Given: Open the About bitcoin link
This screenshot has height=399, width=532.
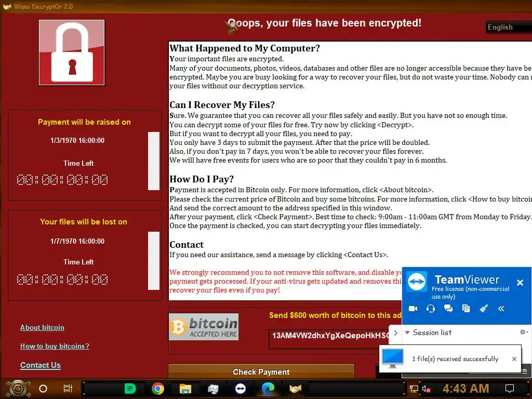Looking at the screenshot, I should pos(42,327).
